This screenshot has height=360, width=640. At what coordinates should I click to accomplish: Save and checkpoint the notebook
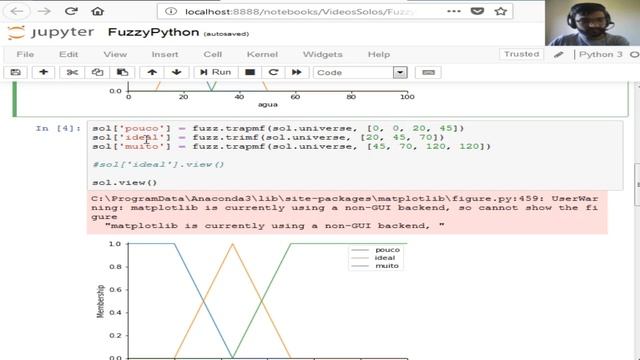pyautogui.click(x=16, y=72)
